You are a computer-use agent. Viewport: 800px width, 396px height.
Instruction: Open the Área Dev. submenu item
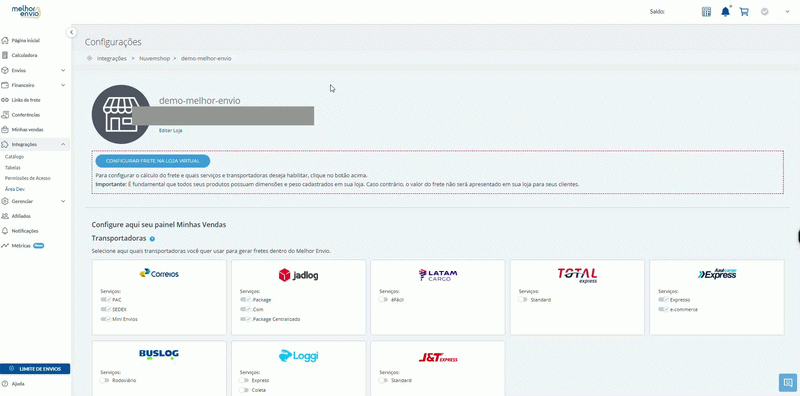[15, 189]
